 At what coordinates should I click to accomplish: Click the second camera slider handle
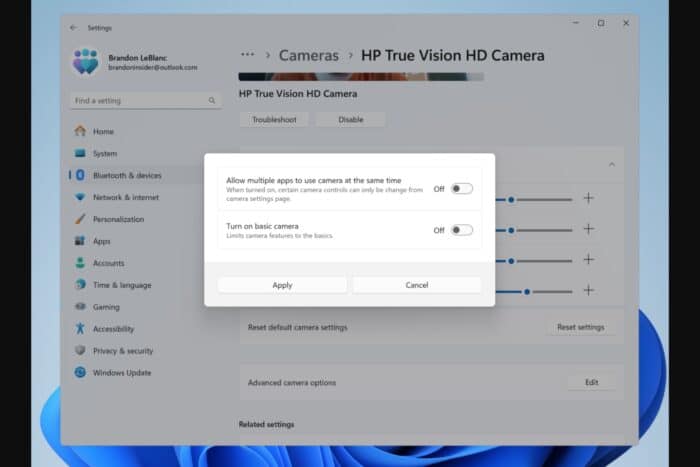click(511, 230)
